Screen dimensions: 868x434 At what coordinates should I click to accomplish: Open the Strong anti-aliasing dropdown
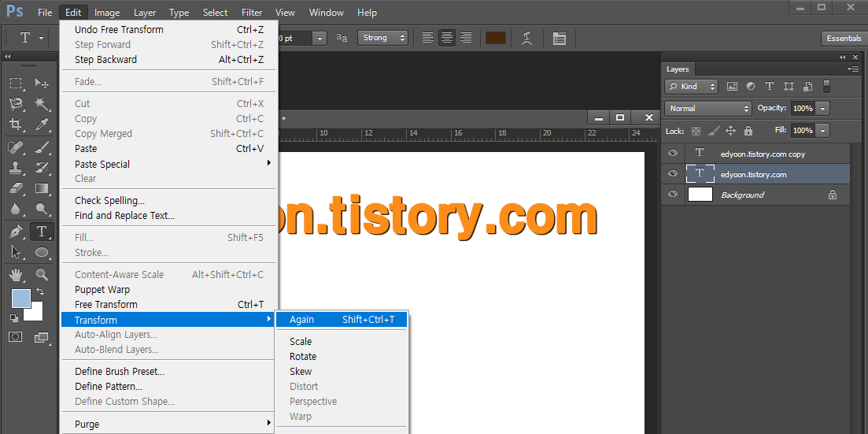(382, 38)
